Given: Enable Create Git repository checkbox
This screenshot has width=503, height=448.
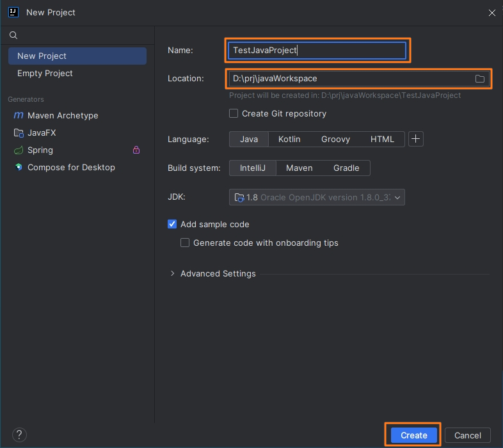Looking at the screenshot, I should pos(234,114).
